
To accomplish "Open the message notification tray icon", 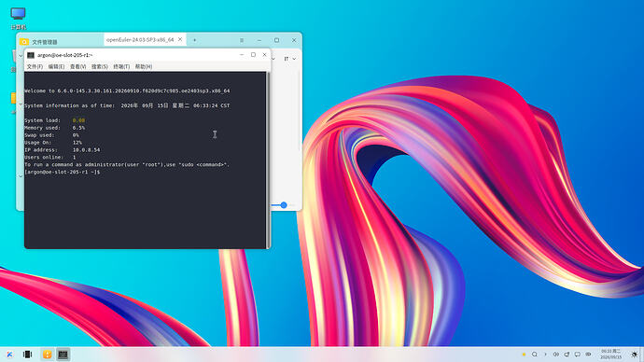I will 578,355.
